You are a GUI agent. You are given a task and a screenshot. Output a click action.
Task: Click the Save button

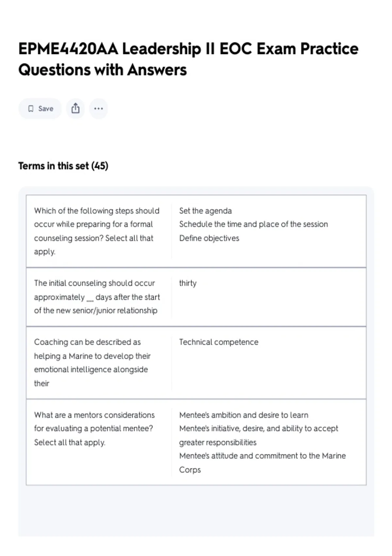tap(40, 109)
